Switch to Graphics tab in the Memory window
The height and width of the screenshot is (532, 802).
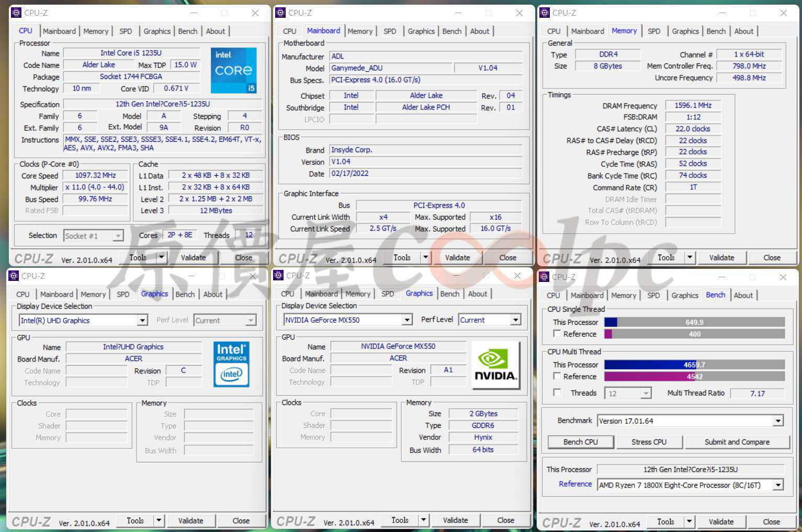click(x=685, y=31)
